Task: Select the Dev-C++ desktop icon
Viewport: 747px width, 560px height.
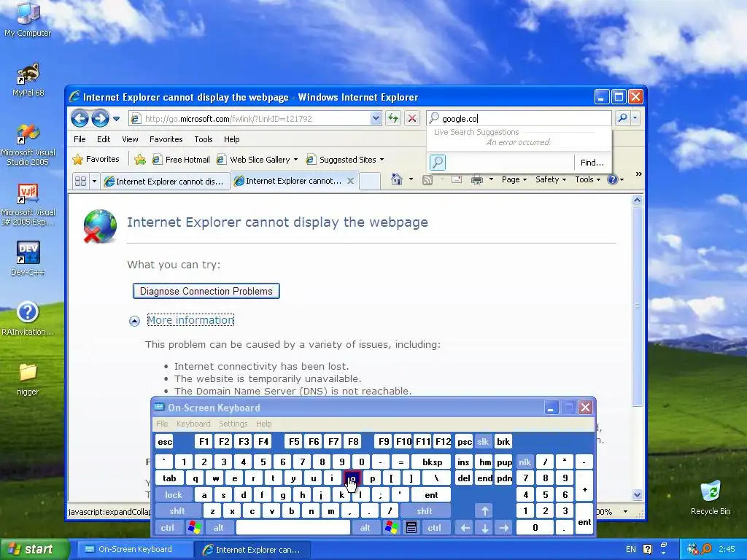Action: point(28,259)
